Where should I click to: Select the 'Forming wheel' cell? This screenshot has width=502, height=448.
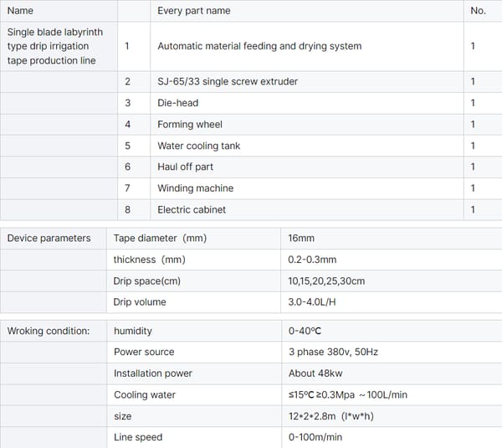coord(190,124)
